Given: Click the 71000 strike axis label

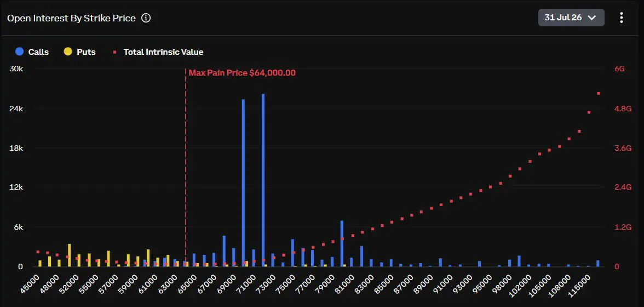Looking at the screenshot, I should [248, 283].
